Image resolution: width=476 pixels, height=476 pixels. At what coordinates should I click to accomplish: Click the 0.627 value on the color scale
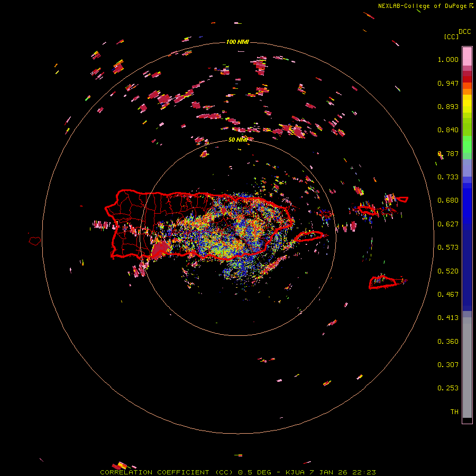coord(448,224)
